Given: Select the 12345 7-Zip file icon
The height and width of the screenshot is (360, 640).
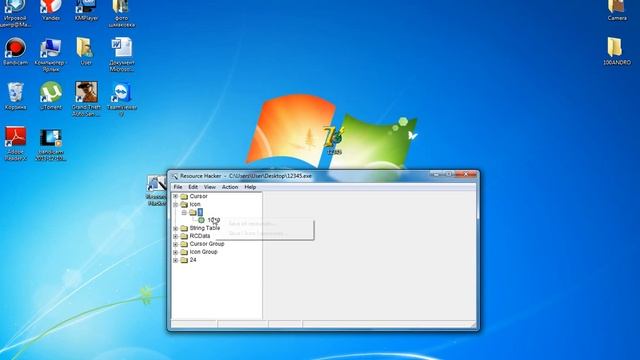Looking at the screenshot, I should tap(334, 140).
